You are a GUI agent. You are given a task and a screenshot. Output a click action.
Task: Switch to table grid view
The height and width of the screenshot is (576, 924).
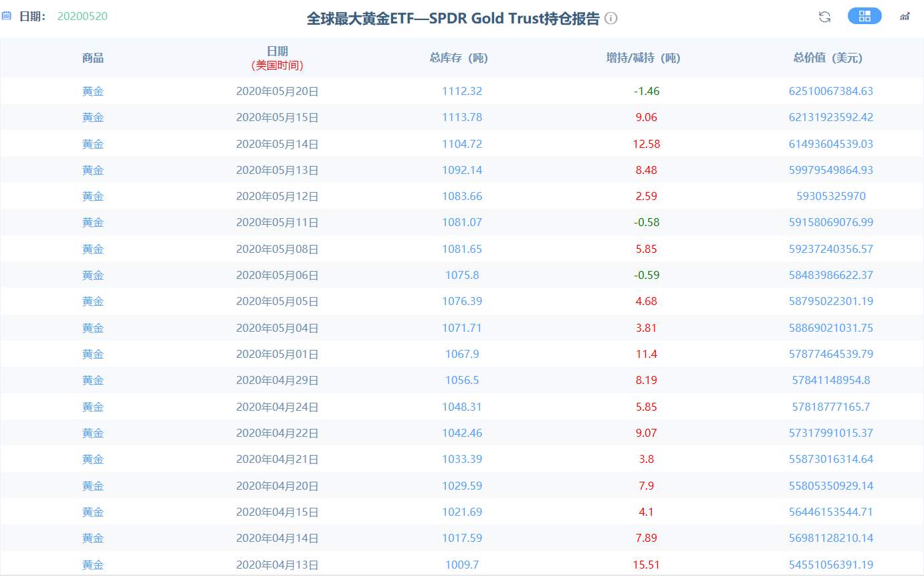[864, 16]
